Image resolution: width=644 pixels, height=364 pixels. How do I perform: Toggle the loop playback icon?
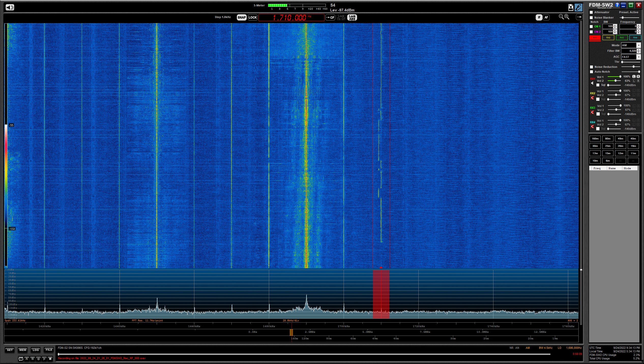coord(21,359)
